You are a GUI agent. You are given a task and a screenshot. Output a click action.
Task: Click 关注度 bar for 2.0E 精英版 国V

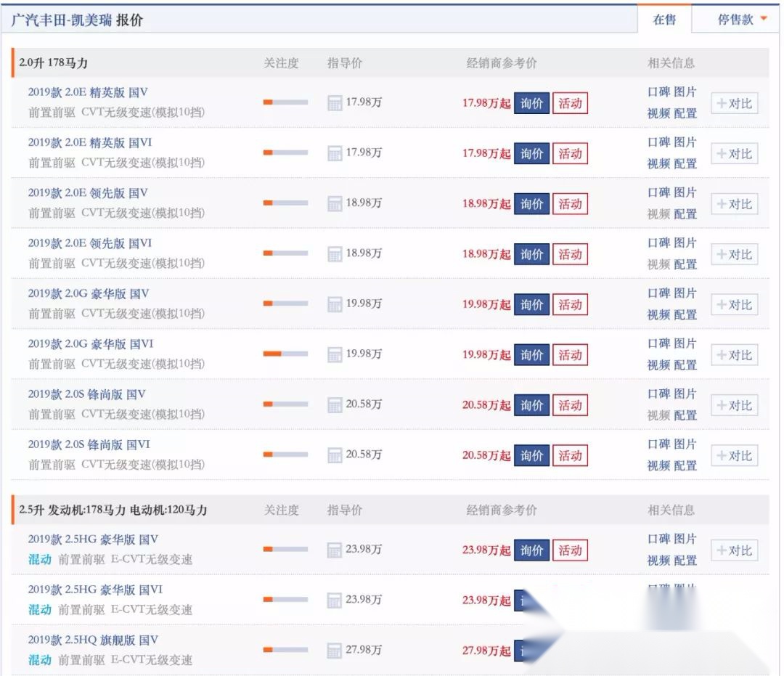click(x=285, y=102)
